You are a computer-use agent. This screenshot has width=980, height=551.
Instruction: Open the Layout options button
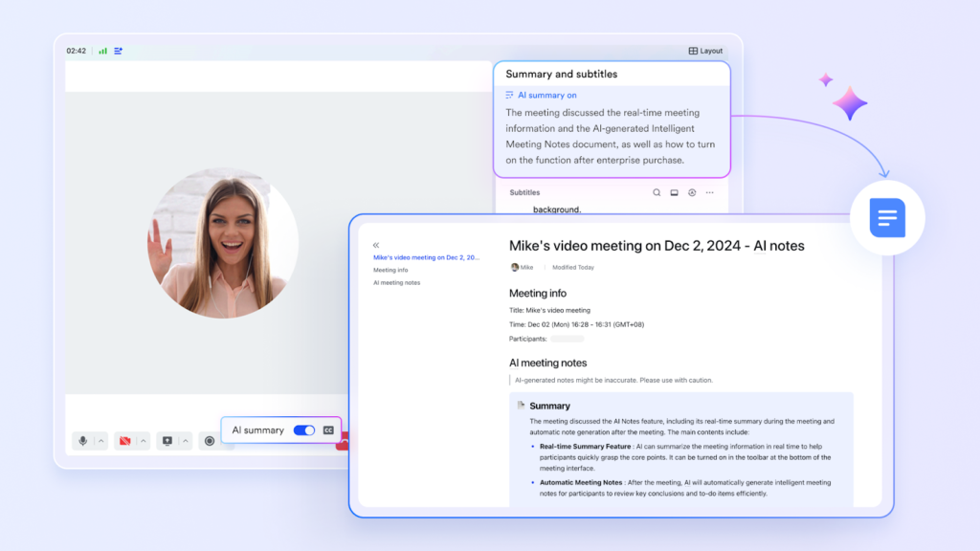pos(705,51)
